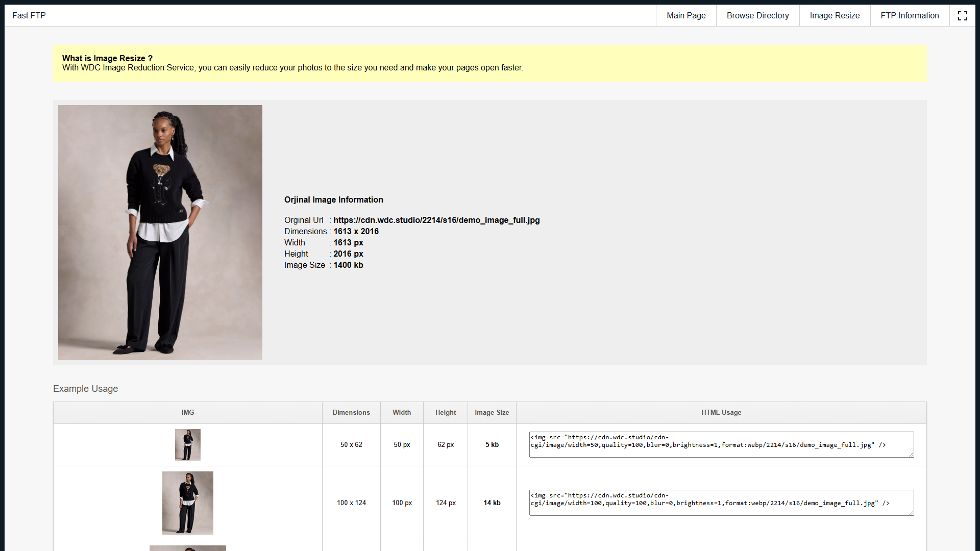Click HTML usage textarea for width=50
This screenshot has height=551, width=980.
[x=721, y=444]
